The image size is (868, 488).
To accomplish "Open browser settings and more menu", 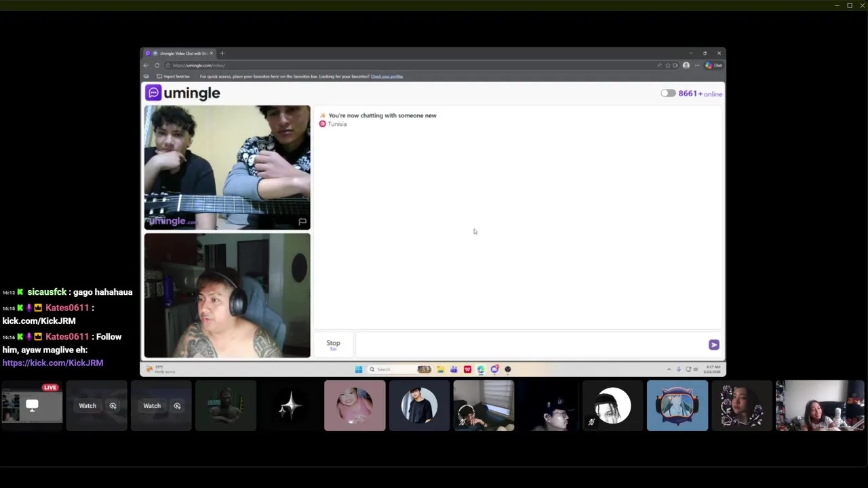I will coord(696,65).
